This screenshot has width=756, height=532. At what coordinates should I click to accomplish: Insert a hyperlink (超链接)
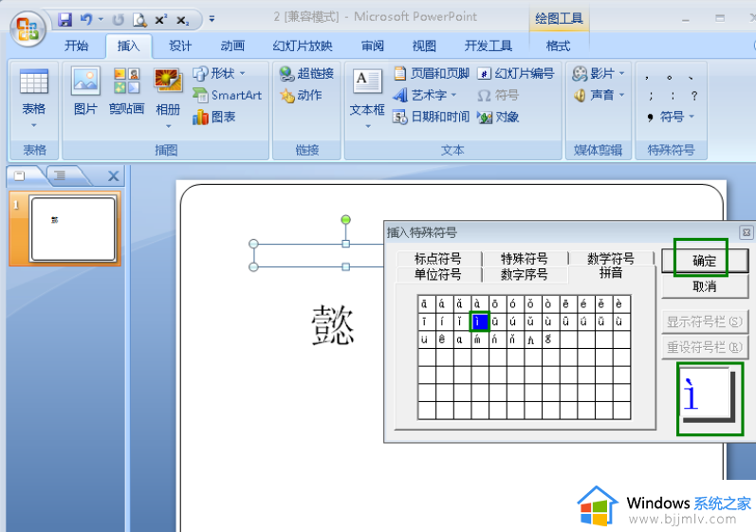coord(306,73)
